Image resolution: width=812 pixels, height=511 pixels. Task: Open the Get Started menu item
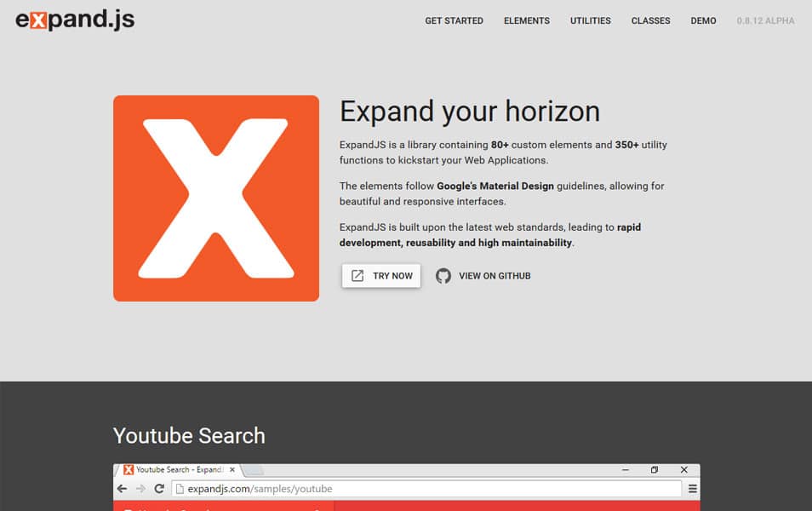click(454, 20)
